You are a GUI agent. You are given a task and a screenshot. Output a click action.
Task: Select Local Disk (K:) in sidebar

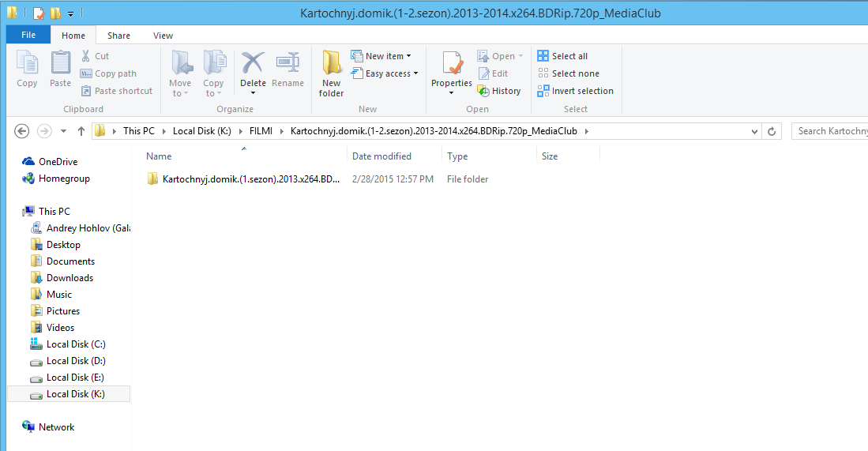pos(69,394)
